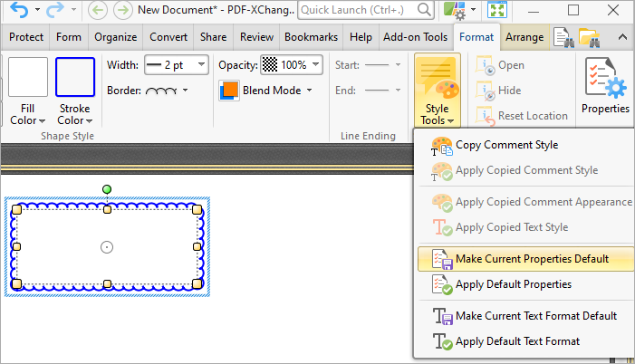
Task: Open the UI options icon with gear
Action: (x=455, y=10)
